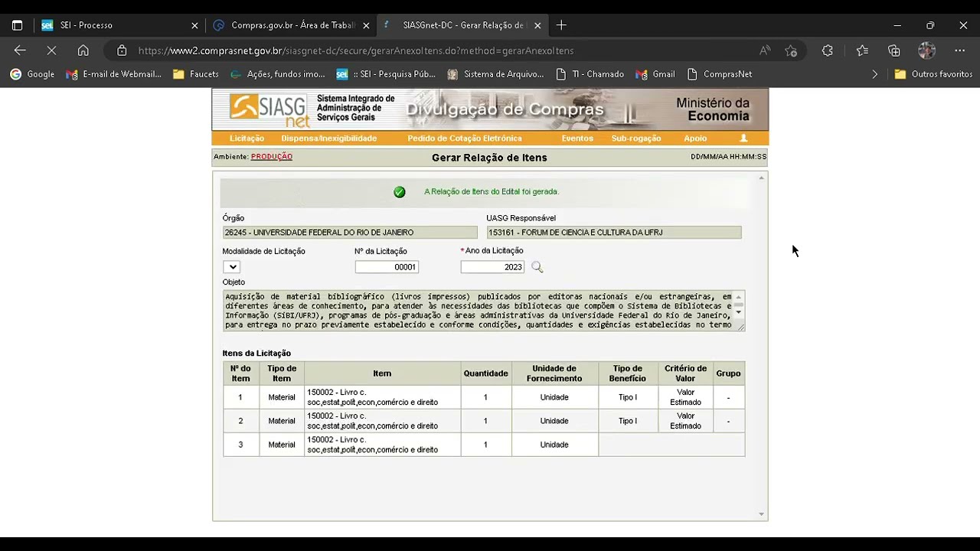Viewport: 980px width, 551px height.
Task: Go back using the browser back arrow
Action: tap(20, 51)
